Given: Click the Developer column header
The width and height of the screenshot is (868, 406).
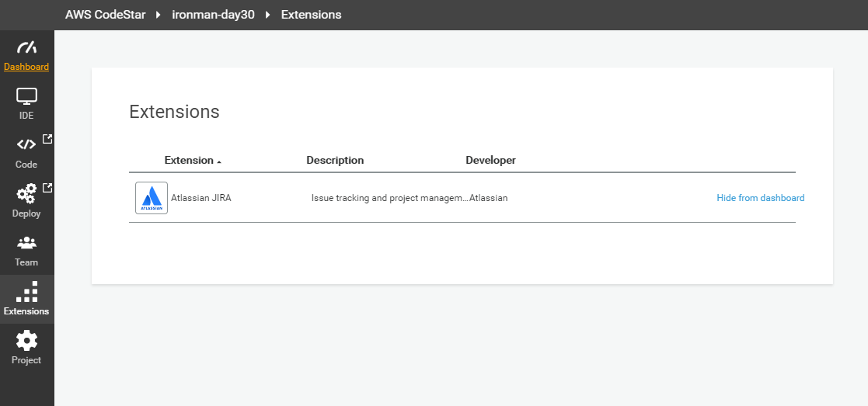Looking at the screenshot, I should point(490,161).
